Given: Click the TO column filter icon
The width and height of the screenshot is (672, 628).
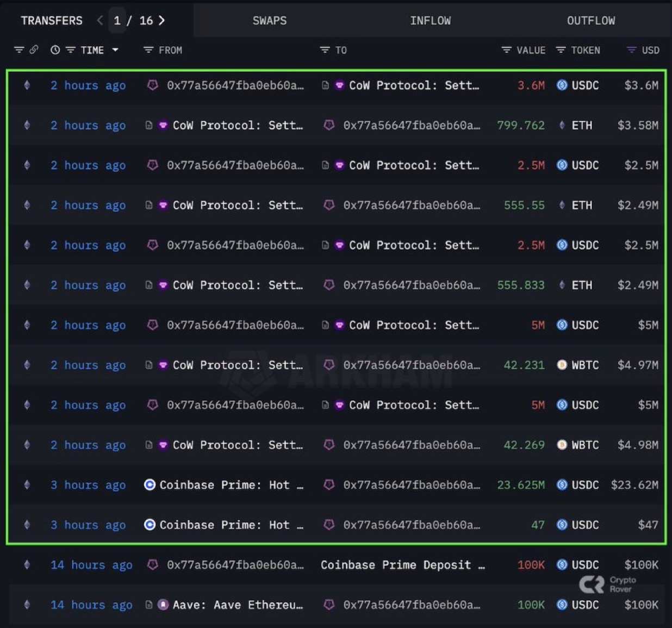Looking at the screenshot, I should click(325, 50).
